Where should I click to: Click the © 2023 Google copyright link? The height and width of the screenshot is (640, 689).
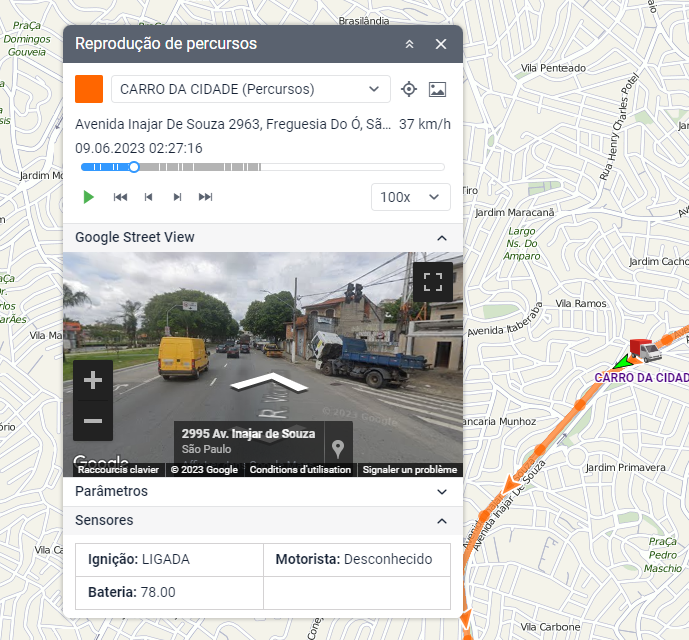tap(204, 469)
